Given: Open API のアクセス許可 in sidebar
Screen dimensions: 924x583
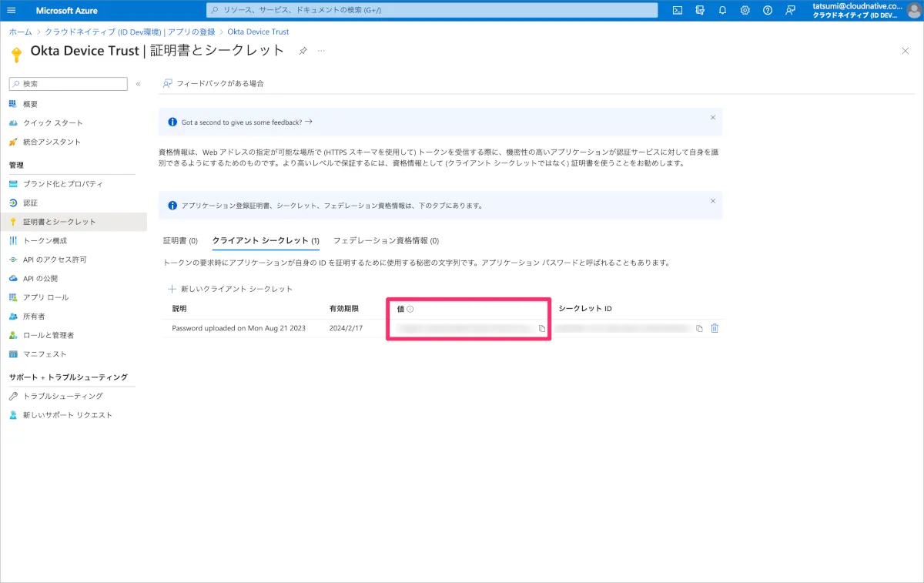Looking at the screenshot, I should click(x=55, y=260).
